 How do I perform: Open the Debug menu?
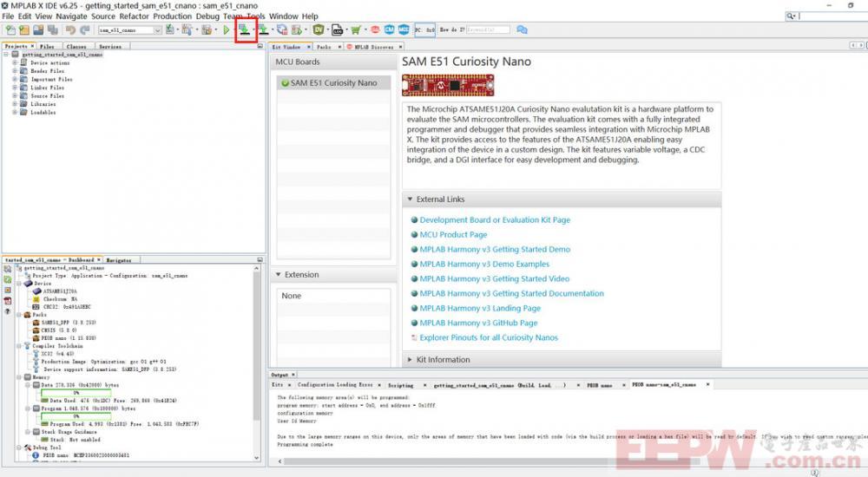click(x=207, y=16)
